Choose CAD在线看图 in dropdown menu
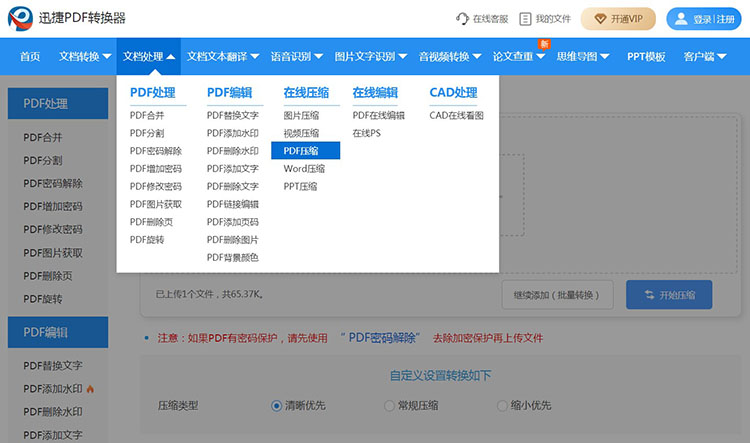 click(x=456, y=115)
